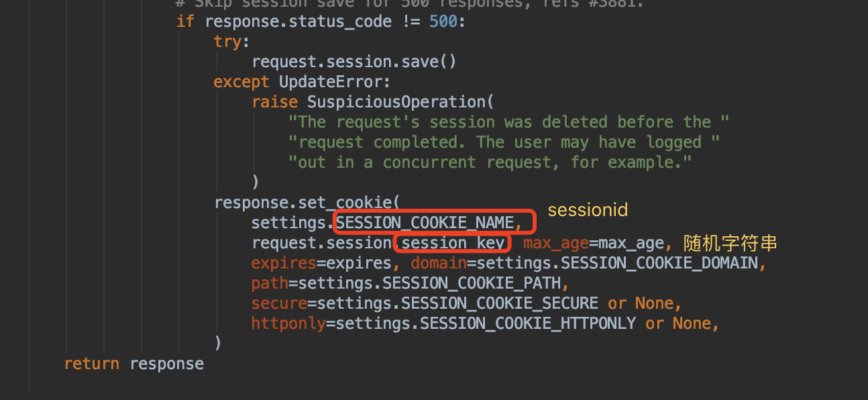The image size is (868, 400).
Task: Click the return response statement
Action: (133, 364)
